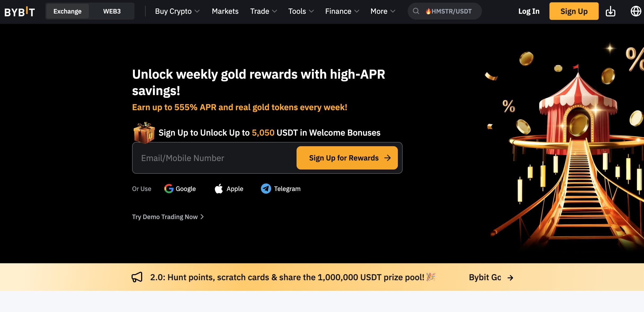Click the Email/Mobile Number field
This screenshot has width=644, height=312.
pos(214,158)
